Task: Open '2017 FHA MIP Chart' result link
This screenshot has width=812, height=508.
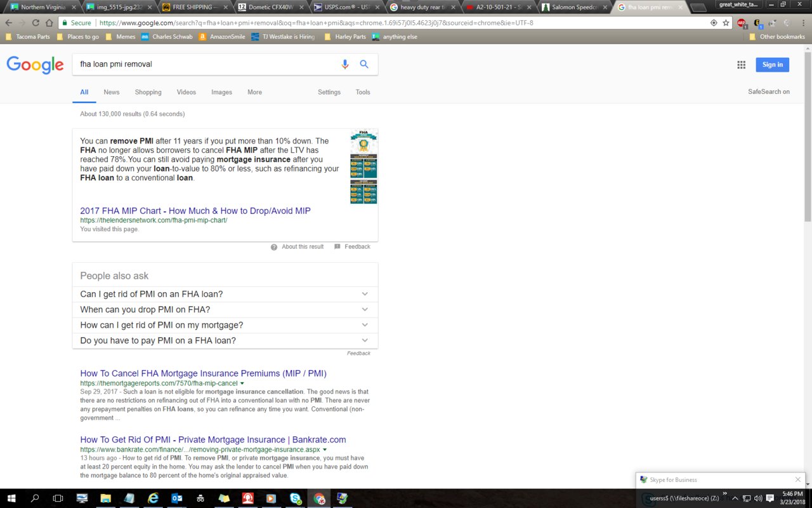Action: (x=195, y=211)
